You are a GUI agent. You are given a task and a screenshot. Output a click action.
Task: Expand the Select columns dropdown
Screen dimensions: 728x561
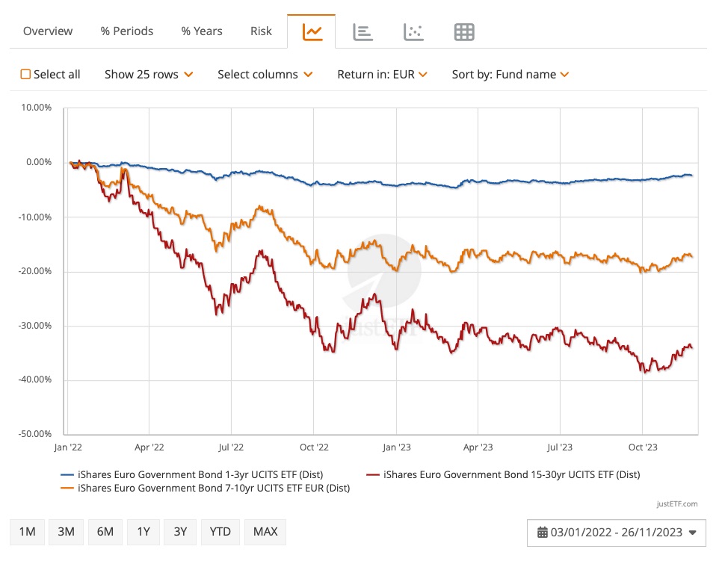tap(265, 74)
